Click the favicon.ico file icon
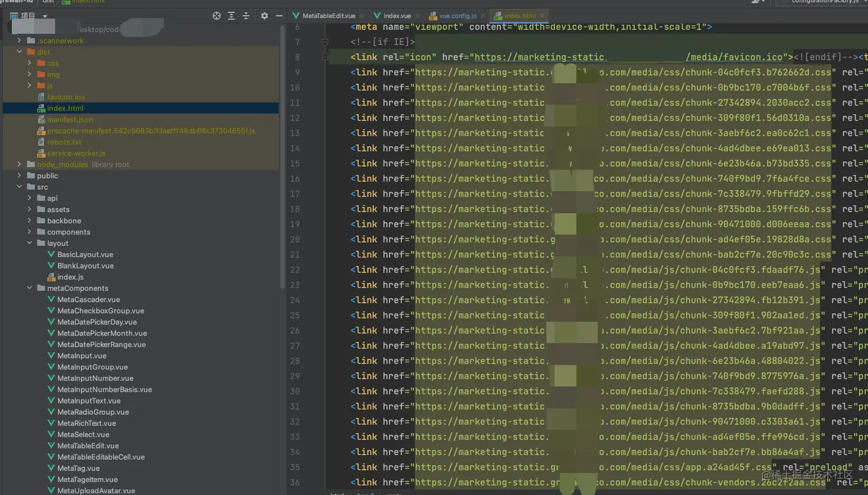868x495 pixels. [x=41, y=97]
